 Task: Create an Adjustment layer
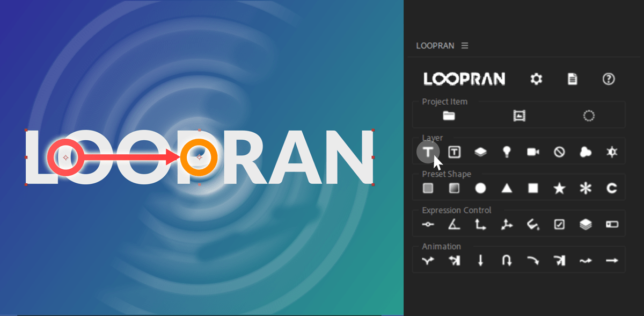pos(480,152)
